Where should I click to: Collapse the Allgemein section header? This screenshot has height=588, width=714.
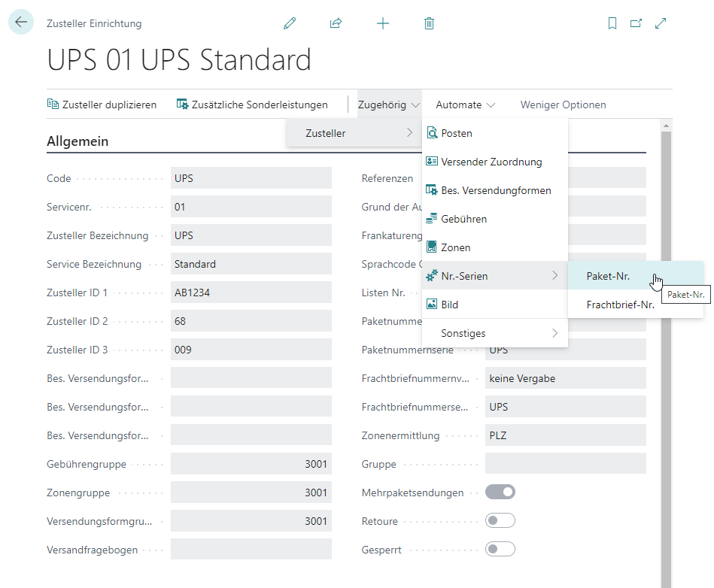[77, 141]
